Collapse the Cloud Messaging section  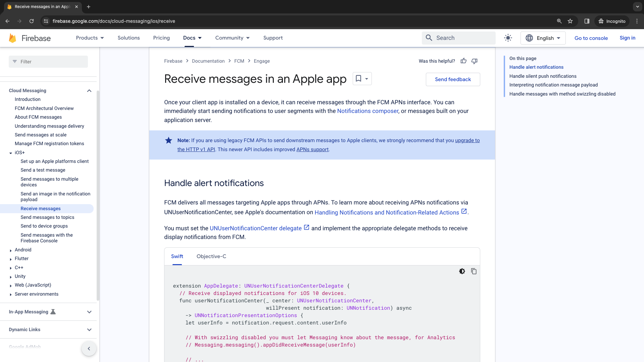coord(89,90)
